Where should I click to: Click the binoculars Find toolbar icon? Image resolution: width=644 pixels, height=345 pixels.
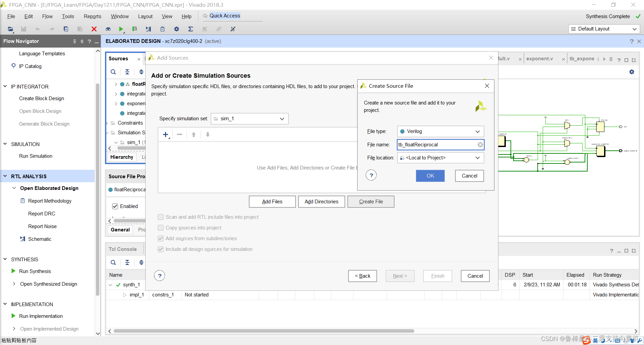(x=108, y=29)
